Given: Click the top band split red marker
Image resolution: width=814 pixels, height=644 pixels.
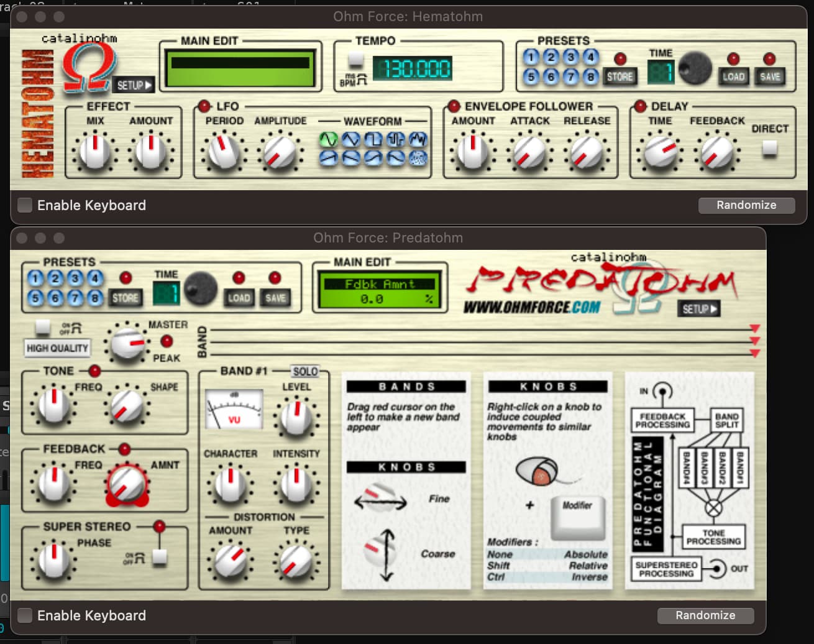Looking at the screenshot, I should tap(754, 328).
